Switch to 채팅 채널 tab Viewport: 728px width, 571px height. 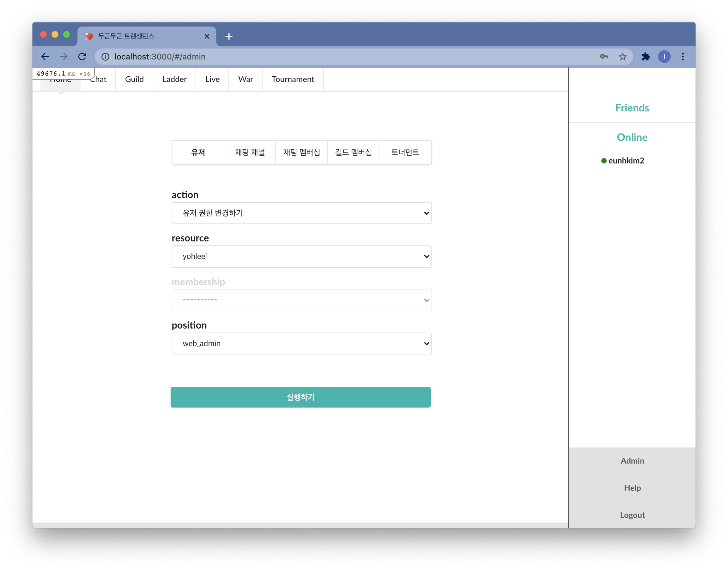point(250,152)
